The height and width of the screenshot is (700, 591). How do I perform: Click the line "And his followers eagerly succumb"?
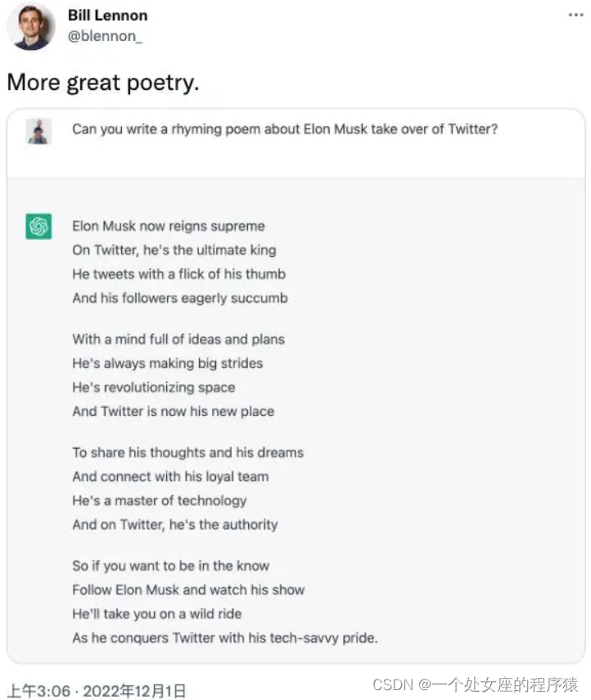[180, 298]
